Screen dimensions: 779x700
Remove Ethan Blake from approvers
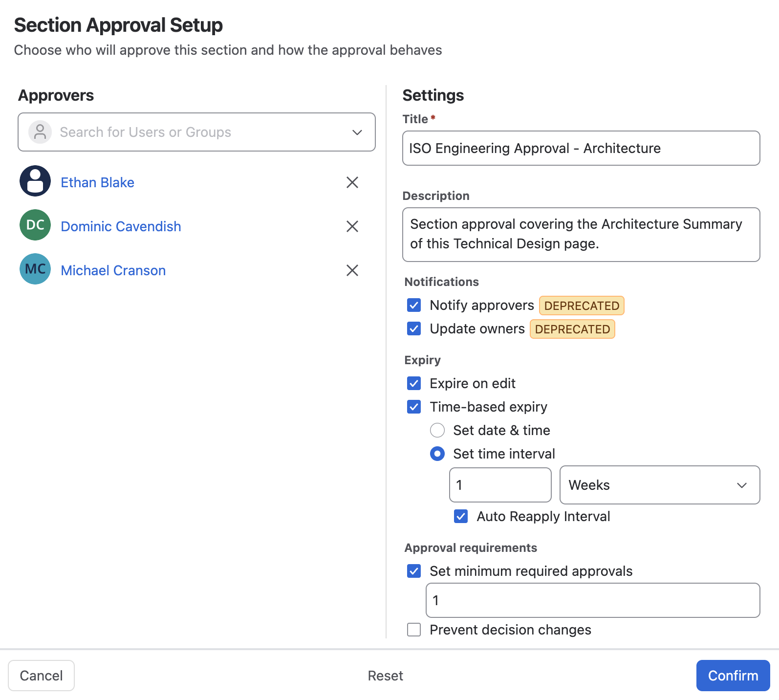pyautogui.click(x=352, y=182)
